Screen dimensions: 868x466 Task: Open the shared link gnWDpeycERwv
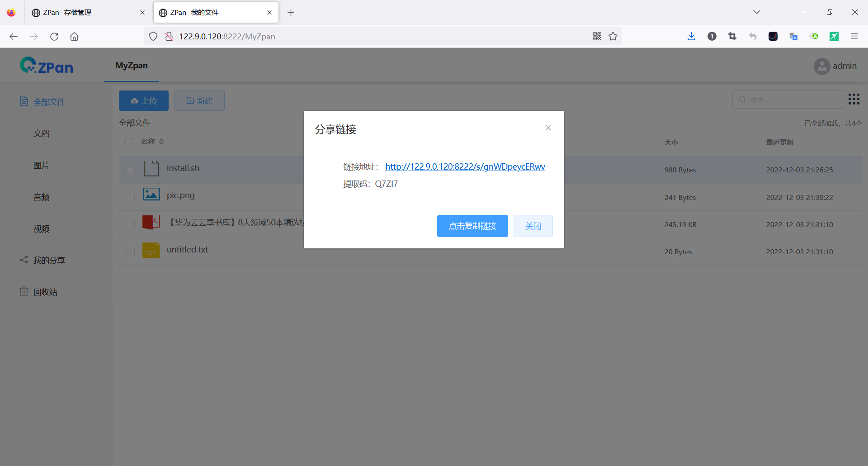tap(465, 166)
